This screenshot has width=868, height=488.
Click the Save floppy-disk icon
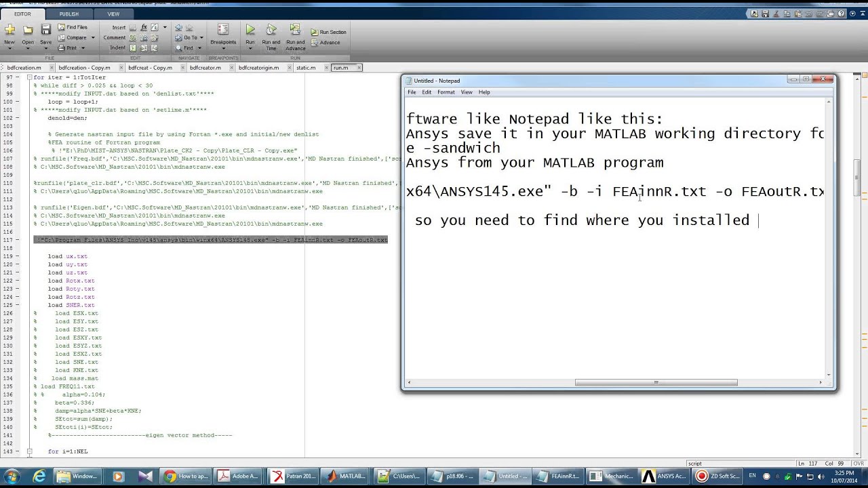46,29
